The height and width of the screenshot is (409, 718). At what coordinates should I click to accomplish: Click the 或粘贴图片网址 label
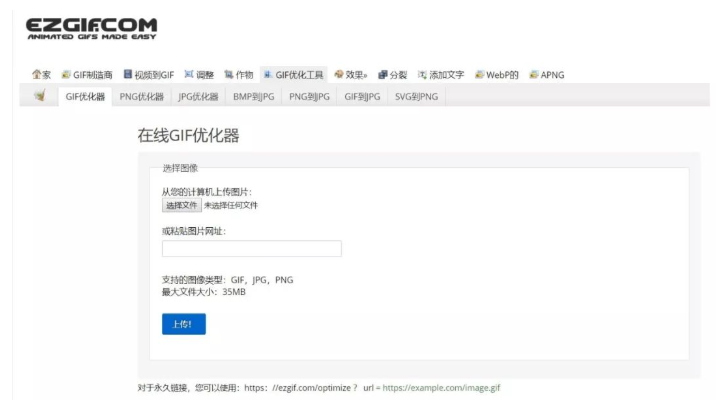click(194, 231)
